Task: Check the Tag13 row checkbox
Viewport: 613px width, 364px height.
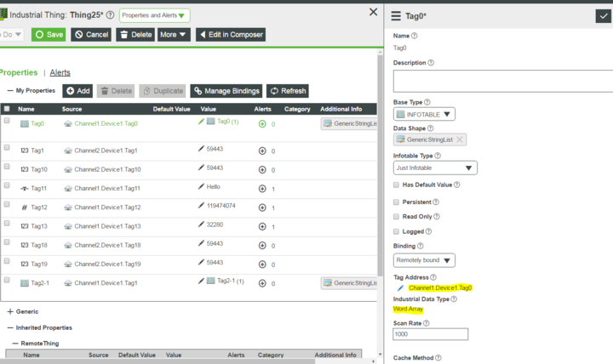Action: (x=7, y=223)
